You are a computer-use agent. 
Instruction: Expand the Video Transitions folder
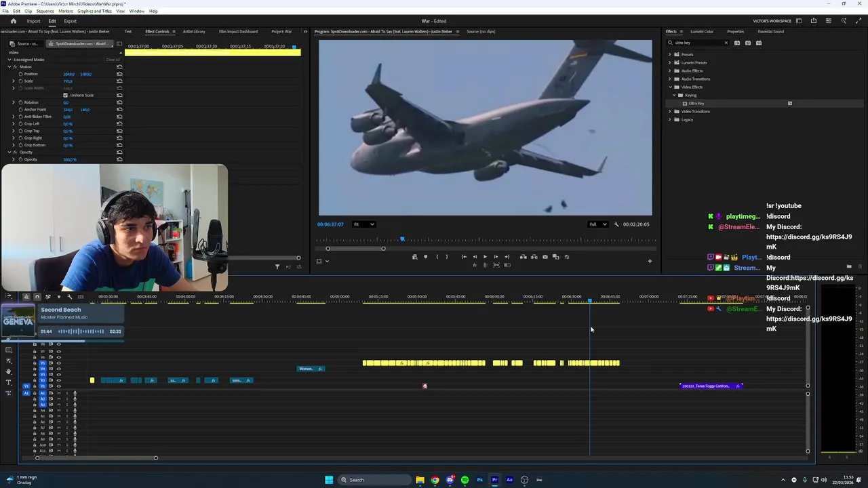pyautogui.click(x=670, y=111)
